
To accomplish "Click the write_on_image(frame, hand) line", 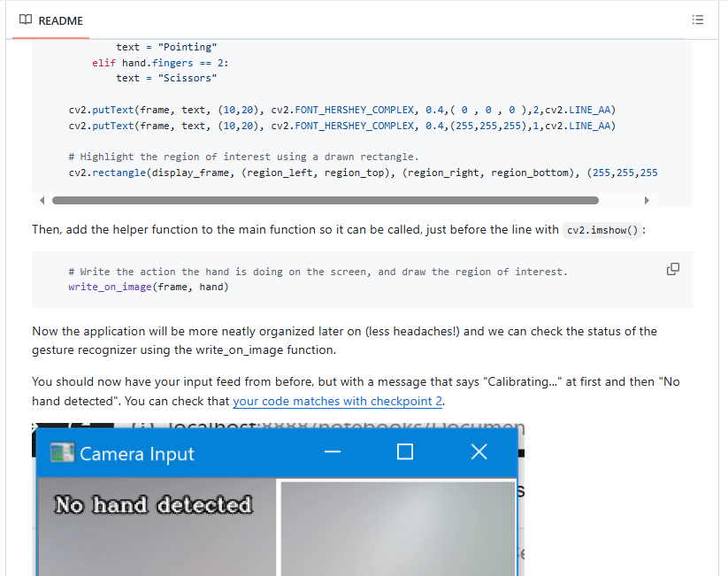I will (x=149, y=287).
